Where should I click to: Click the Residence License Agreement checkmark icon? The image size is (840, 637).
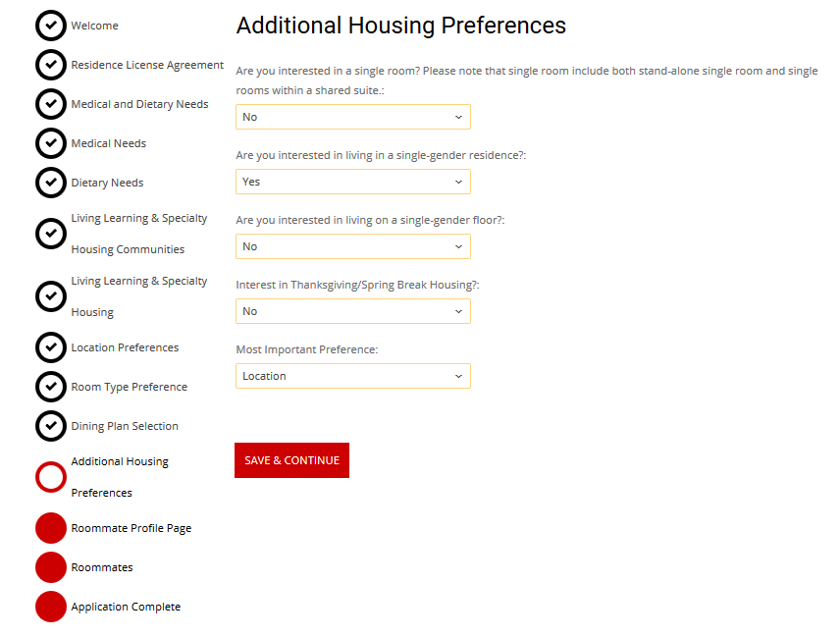click(51, 65)
